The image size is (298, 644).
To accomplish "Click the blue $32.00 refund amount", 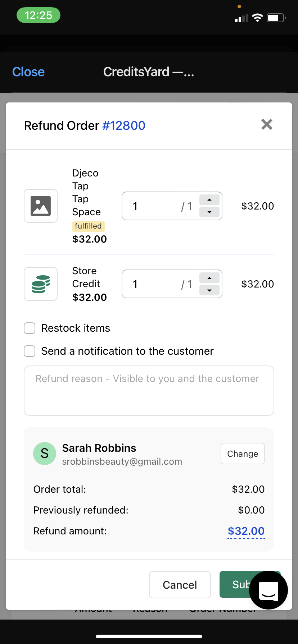I will (246, 531).
